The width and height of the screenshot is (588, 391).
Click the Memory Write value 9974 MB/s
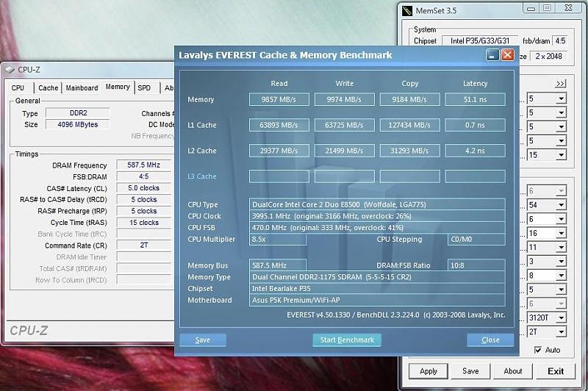tap(344, 99)
